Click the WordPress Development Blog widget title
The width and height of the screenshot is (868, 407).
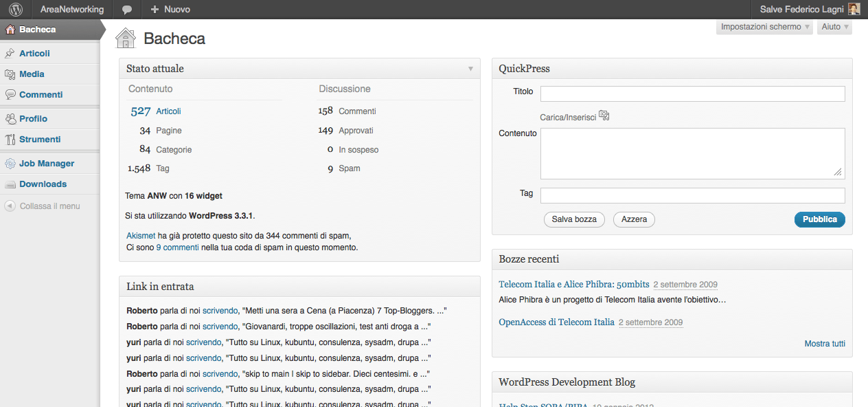click(567, 382)
